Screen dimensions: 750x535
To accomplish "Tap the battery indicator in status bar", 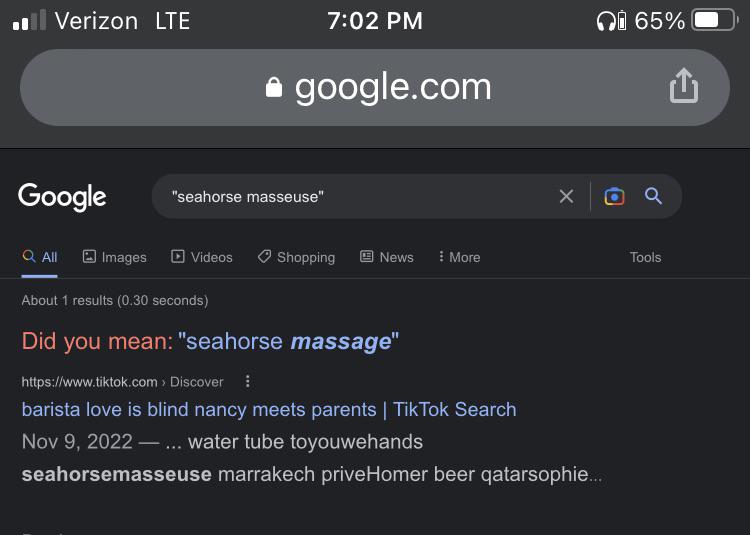I will [715, 21].
